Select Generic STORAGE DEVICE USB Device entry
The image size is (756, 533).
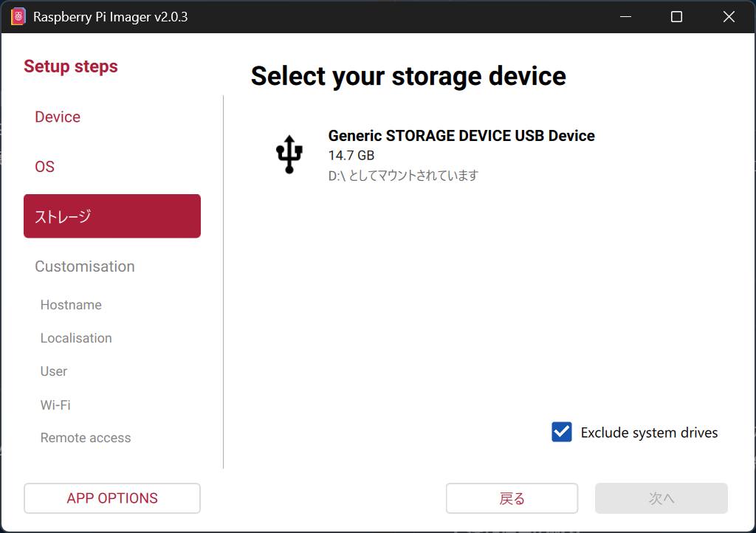point(461,136)
